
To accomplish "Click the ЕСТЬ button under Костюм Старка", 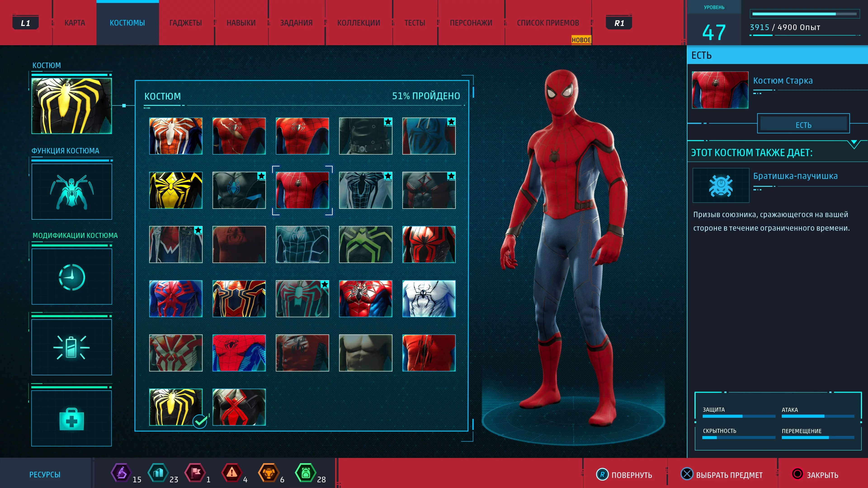I will pyautogui.click(x=803, y=124).
